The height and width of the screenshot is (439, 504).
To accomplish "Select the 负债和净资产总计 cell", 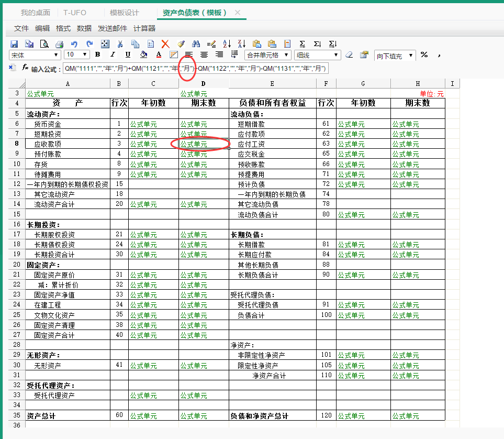I will [272, 415].
